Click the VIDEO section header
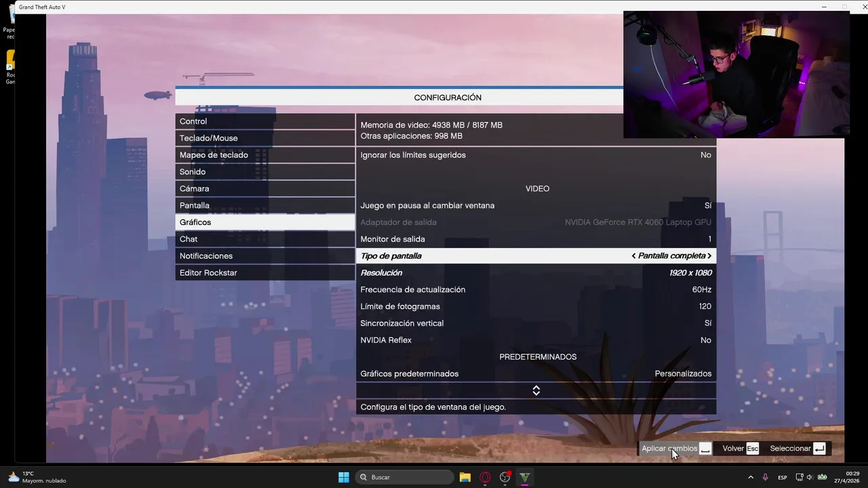The image size is (868, 488). (x=537, y=188)
